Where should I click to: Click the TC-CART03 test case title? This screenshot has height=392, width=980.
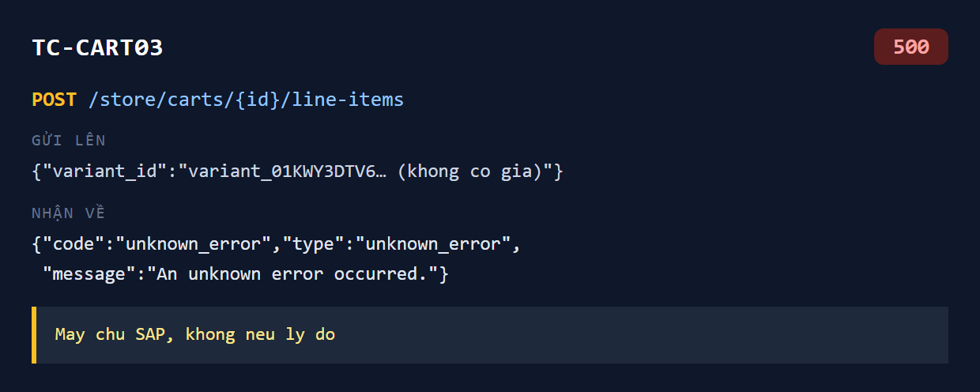[97, 47]
